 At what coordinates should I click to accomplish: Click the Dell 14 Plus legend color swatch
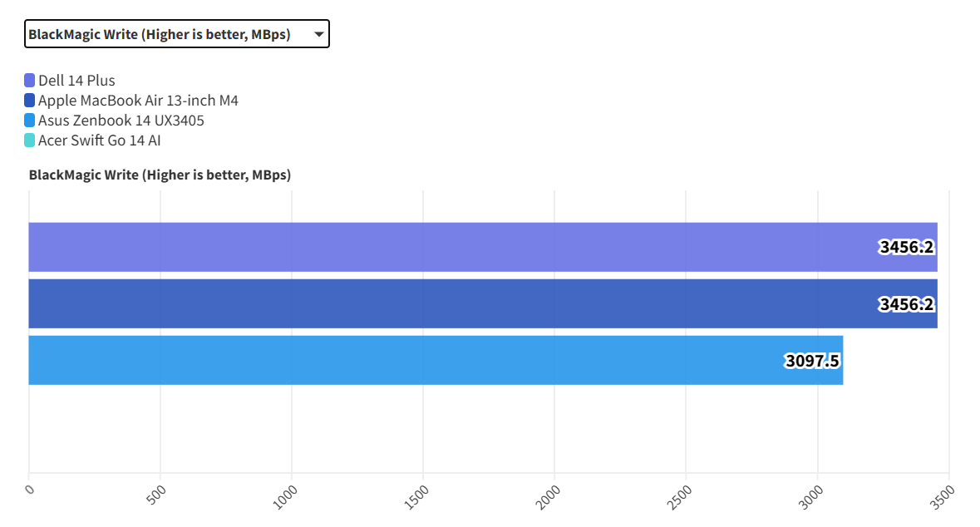30,81
